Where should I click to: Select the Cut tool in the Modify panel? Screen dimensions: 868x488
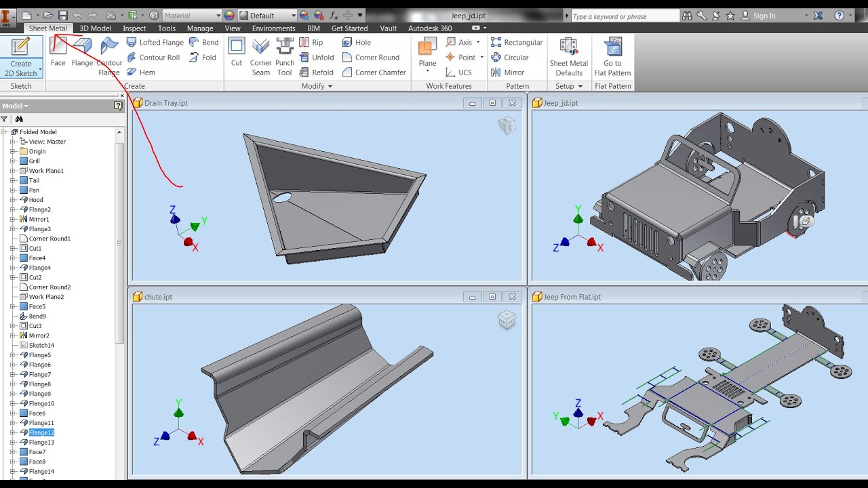[x=237, y=52]
